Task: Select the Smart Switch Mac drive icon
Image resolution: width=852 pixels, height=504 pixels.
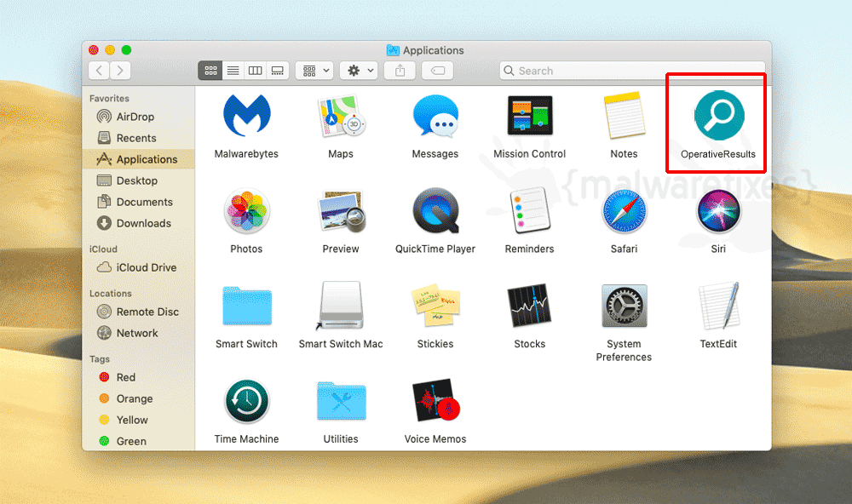Action: click(x=341, y=306)
